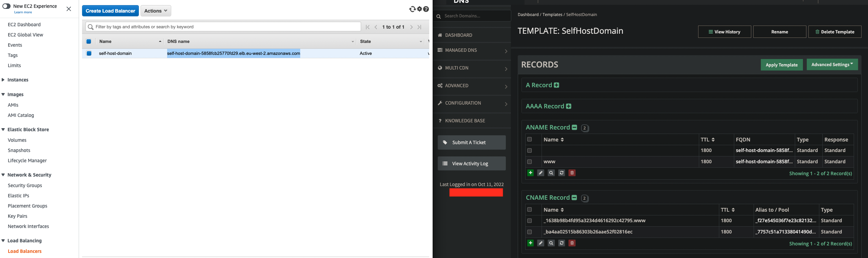
Task: Delete selected CNAME records with the trash icon
Action: tap(572, 243)
